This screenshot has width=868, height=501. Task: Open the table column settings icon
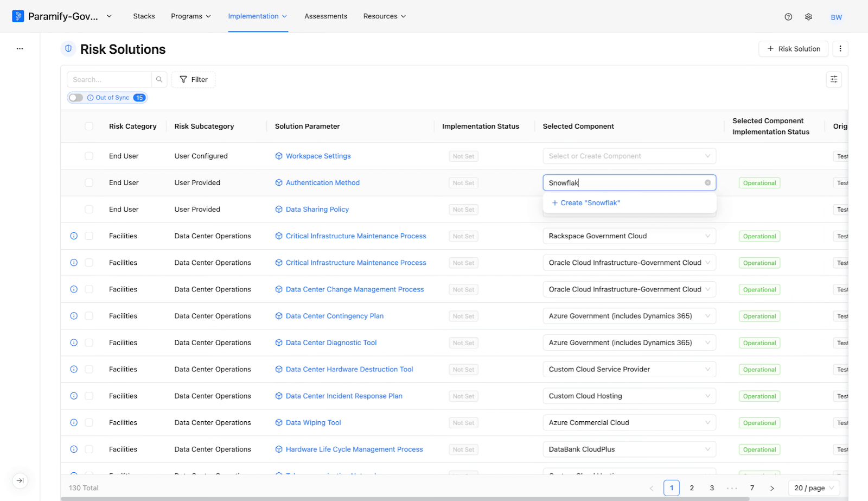pos(834,79)
